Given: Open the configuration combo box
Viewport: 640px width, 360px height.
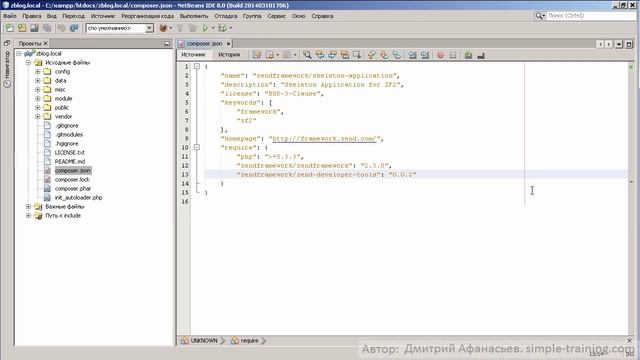Looking at the screenshot, I should click(x=120, y=28).
